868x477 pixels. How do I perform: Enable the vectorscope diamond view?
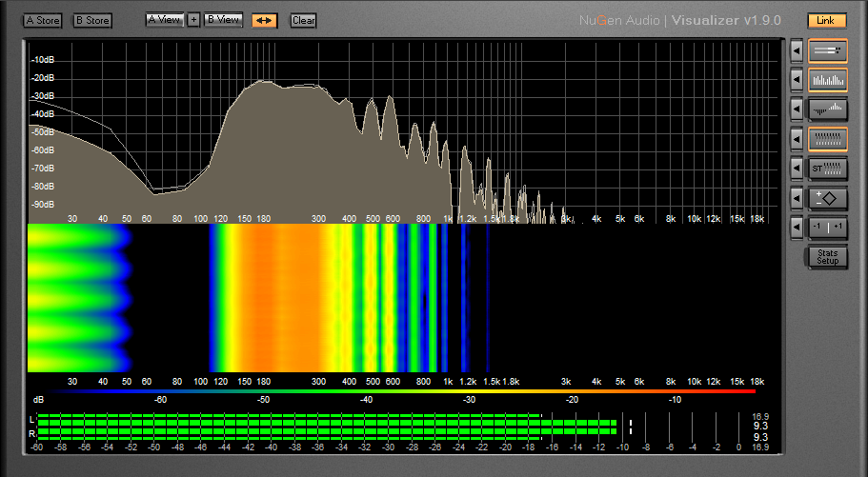click(x=827, y=198)
